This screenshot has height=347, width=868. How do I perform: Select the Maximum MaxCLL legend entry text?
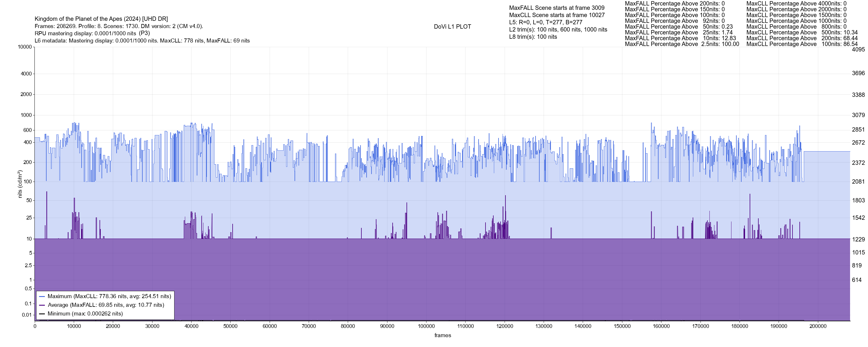109,296
